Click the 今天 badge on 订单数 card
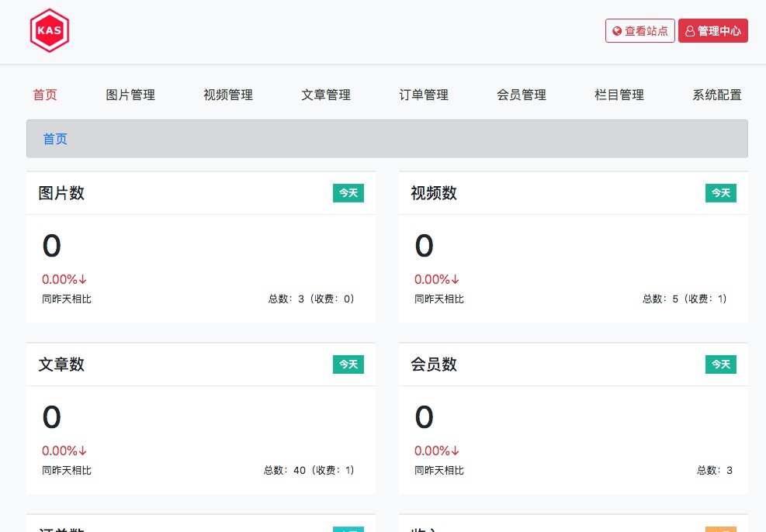The width and height of the screenshot is (766, 532). tap(348, 530)
